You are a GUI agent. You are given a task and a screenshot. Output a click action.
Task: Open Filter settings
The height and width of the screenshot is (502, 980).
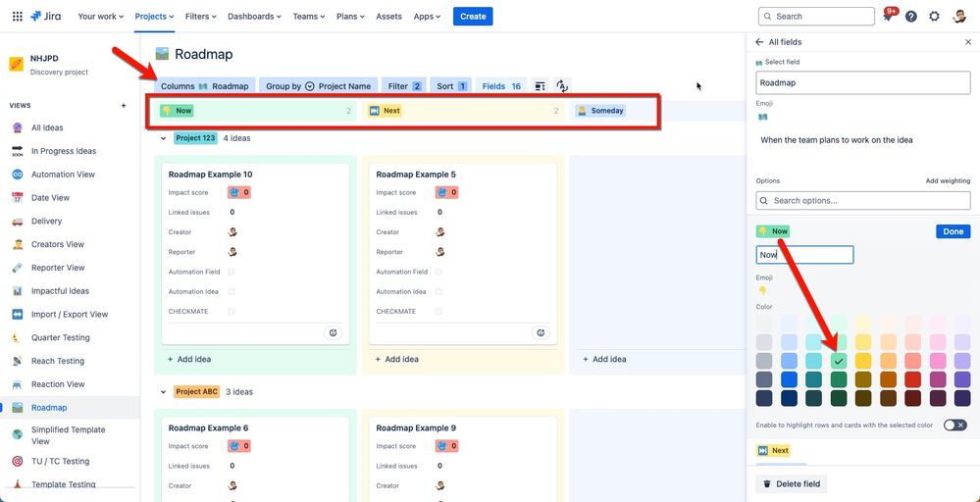pos(404,86)
